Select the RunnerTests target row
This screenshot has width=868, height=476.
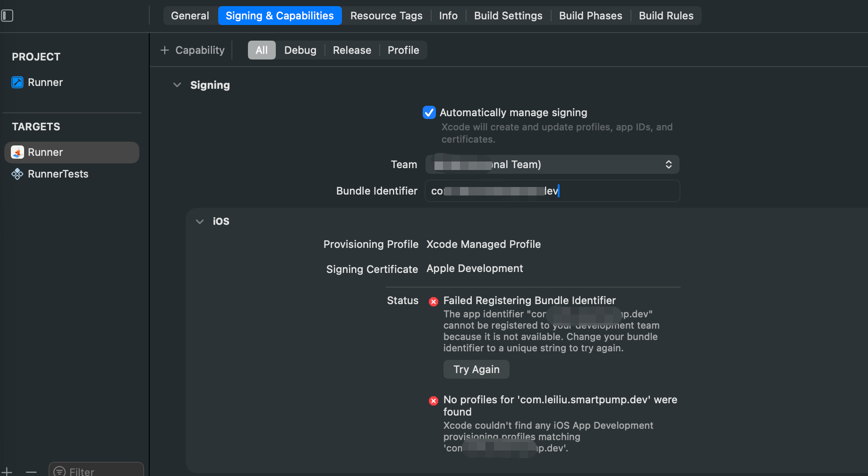click(72, 174)
